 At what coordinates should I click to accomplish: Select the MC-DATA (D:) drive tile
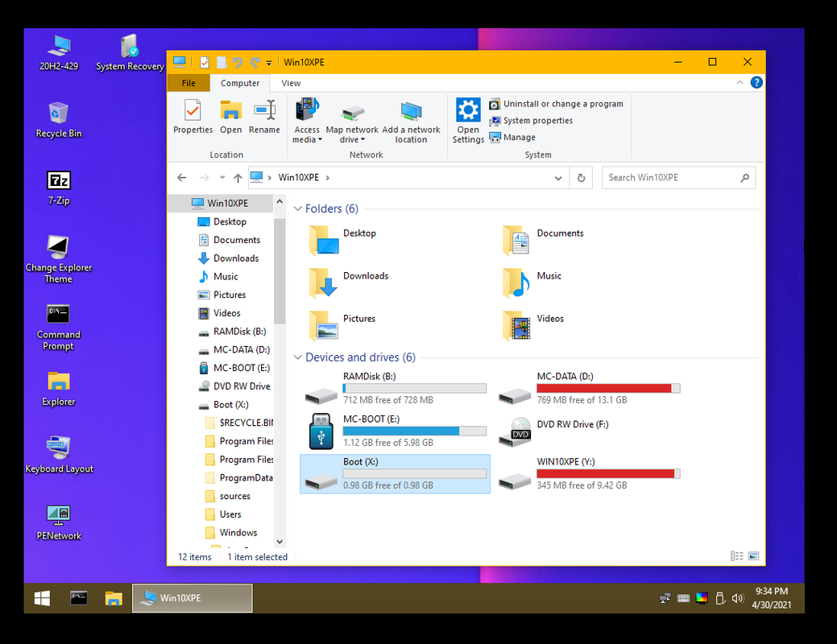click(589, 389)
